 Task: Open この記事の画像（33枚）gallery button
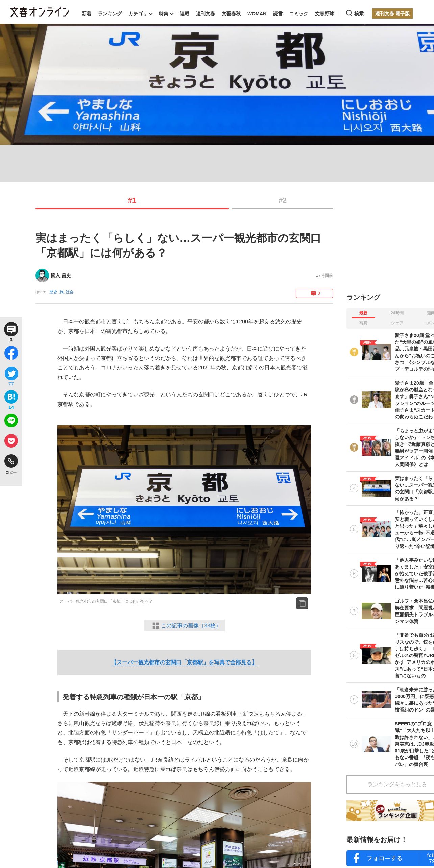184,626
